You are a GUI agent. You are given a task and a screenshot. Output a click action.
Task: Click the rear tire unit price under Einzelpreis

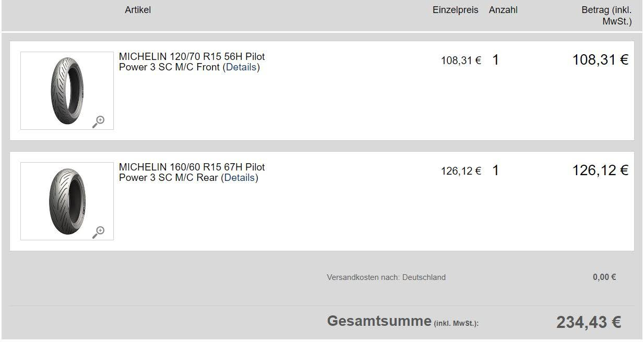pos(461,171)
